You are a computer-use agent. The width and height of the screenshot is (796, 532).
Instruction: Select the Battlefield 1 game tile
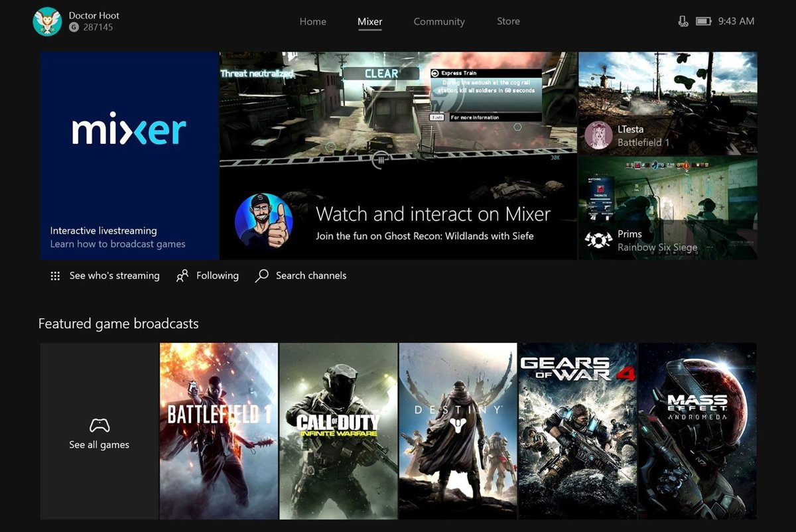pos(219,431)
